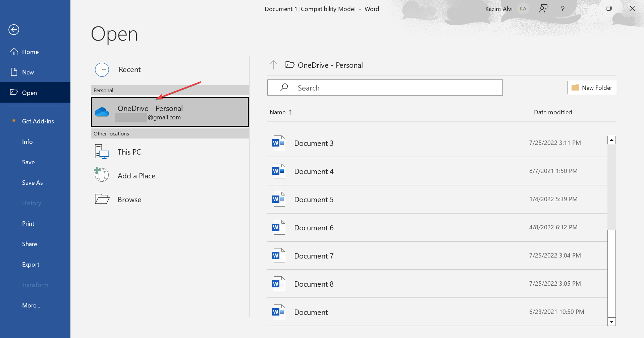The image size is (644, 338).
Task: Click the Word file icon for Document 3
Action: (278, 143)
